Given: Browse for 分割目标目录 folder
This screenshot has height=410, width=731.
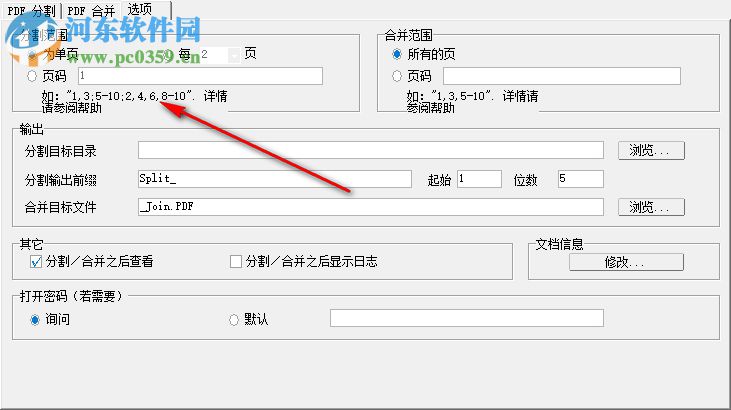Looking at the screenshot, I should (651, 151).
